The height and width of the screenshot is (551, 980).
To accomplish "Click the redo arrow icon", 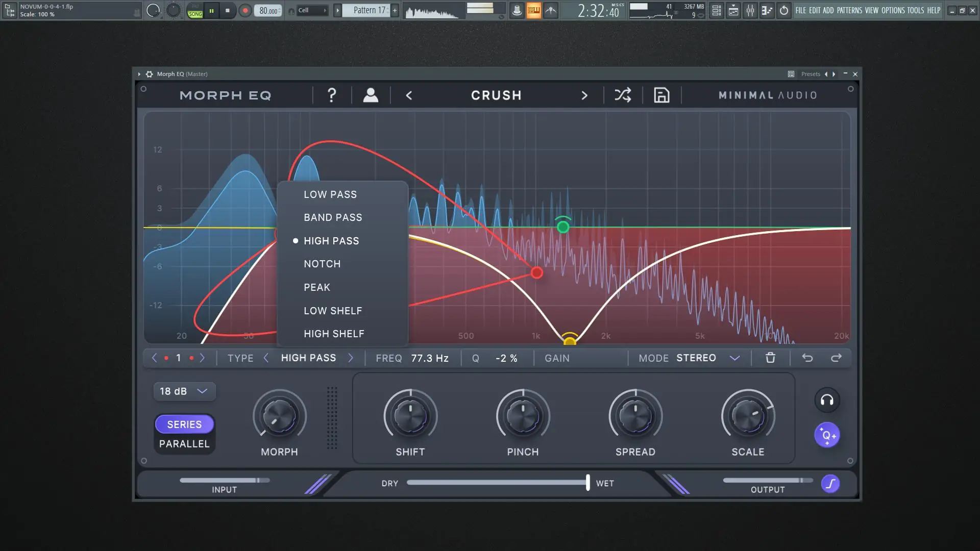I will [836, 358].
